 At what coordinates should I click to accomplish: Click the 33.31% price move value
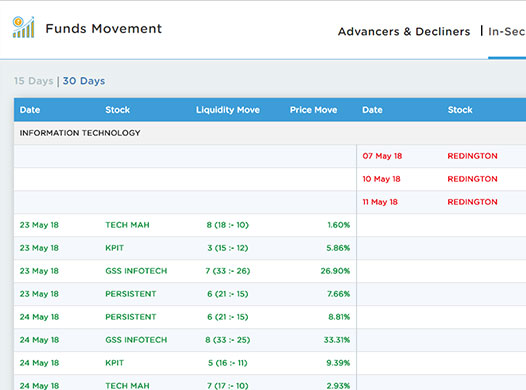click(x=337, y=340)
